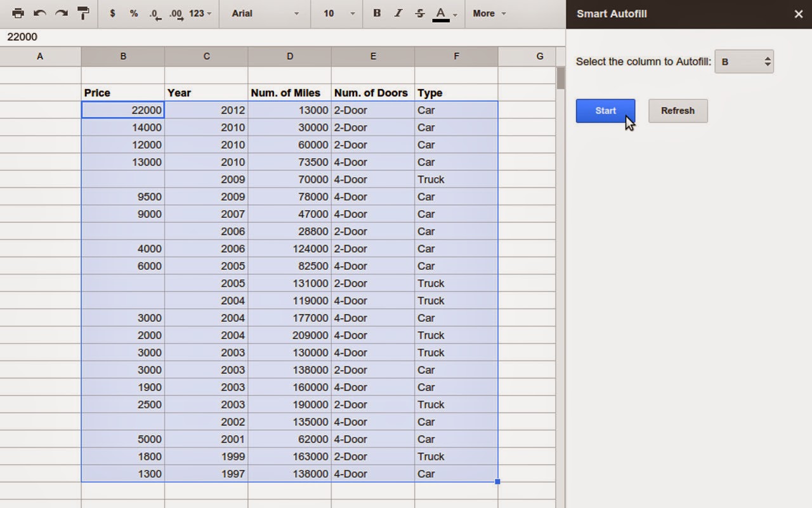Click the Print icon in toolbar
Viewport: 812px width, 508px height.
(x=18, y=13)
